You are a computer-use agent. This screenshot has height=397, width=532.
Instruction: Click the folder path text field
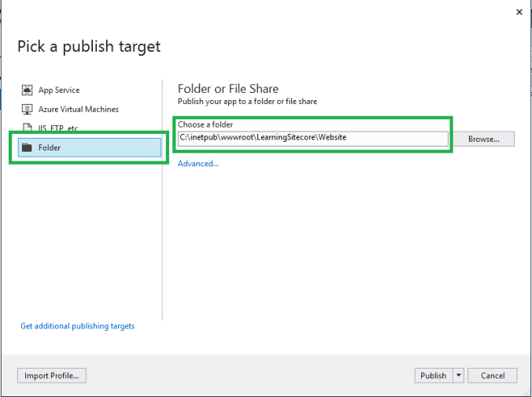tap(312, 138)
